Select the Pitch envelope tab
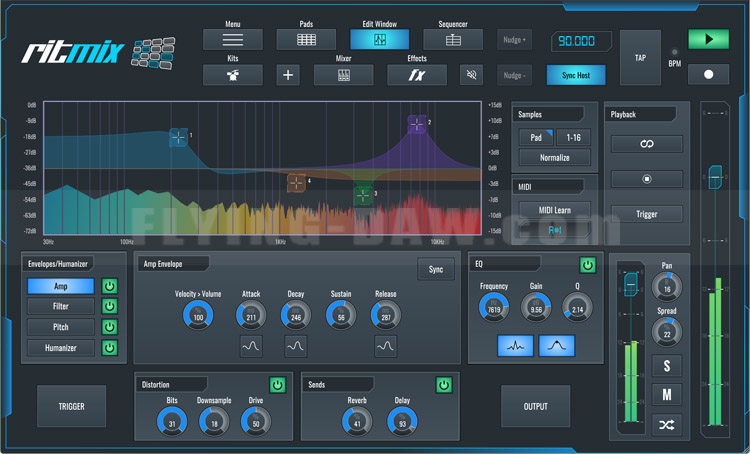Viewport: 750px width, 454px height. click(x=61, y=327)
